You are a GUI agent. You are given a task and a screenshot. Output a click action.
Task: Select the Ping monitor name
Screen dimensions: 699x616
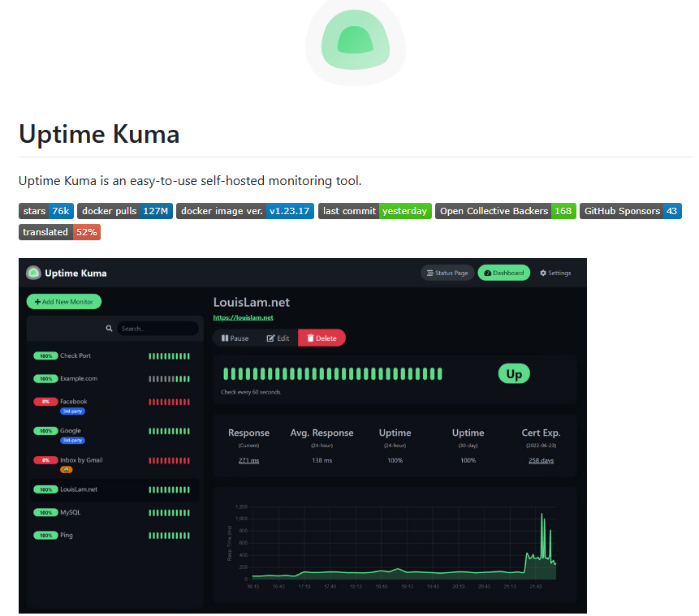click(67, 536)
